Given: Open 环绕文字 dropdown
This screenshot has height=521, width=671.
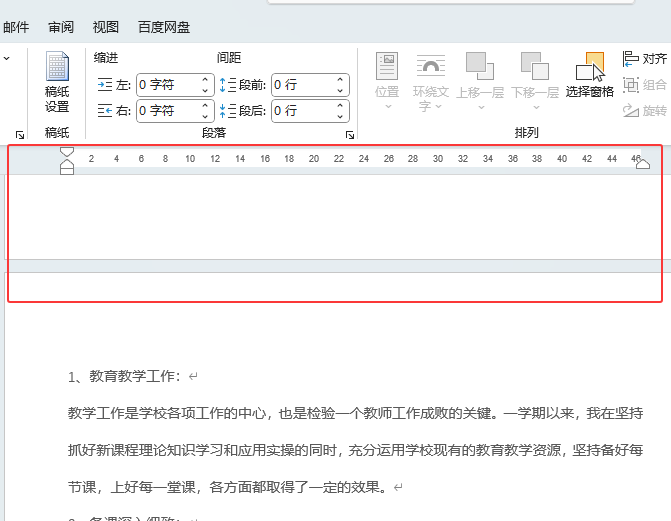Looking at the screenshot, I should [431, 83].
